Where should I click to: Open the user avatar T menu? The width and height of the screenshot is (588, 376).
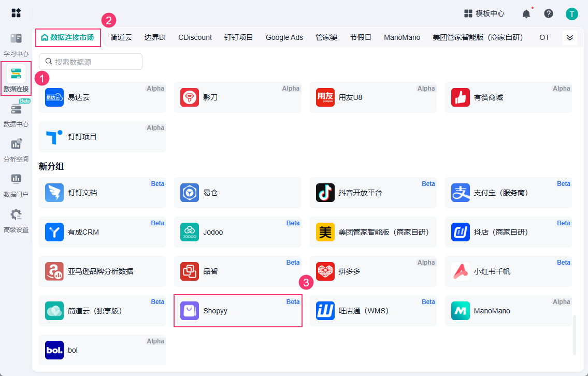tap(571, 14)
